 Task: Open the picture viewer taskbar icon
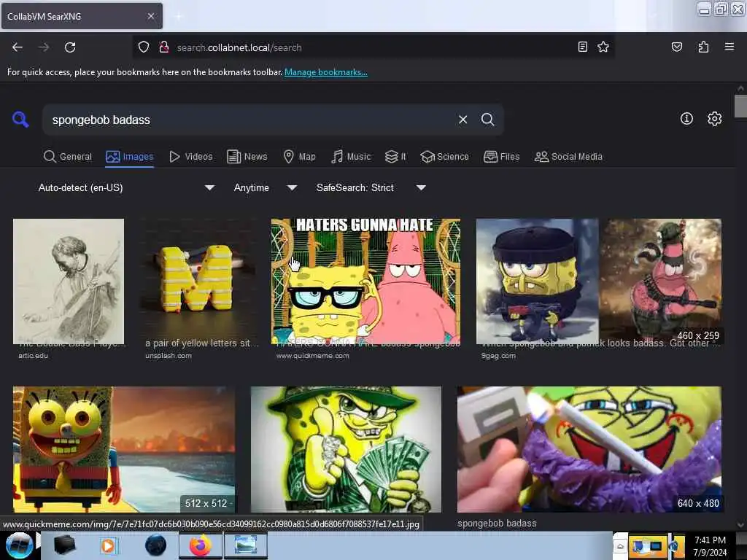point(246,545)
